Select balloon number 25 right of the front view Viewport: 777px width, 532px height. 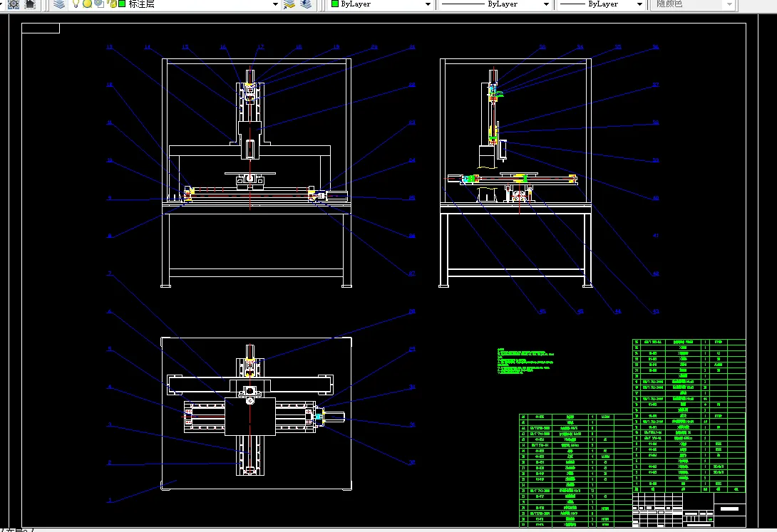[412, 198]
